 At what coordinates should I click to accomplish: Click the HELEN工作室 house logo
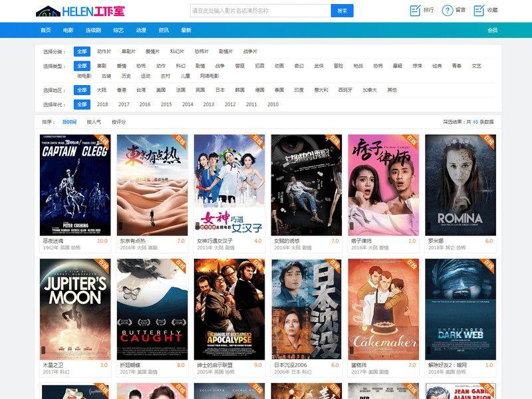coord(80,11)
